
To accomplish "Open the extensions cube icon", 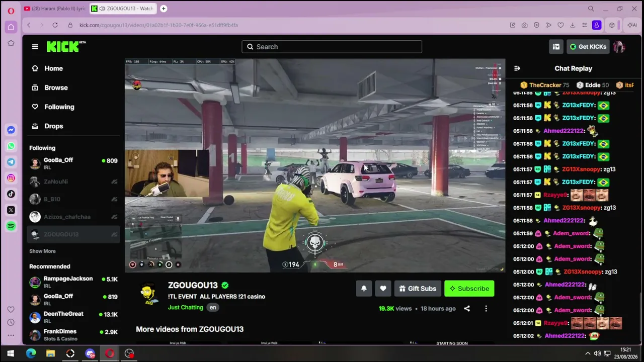I will tap(612, 25).
